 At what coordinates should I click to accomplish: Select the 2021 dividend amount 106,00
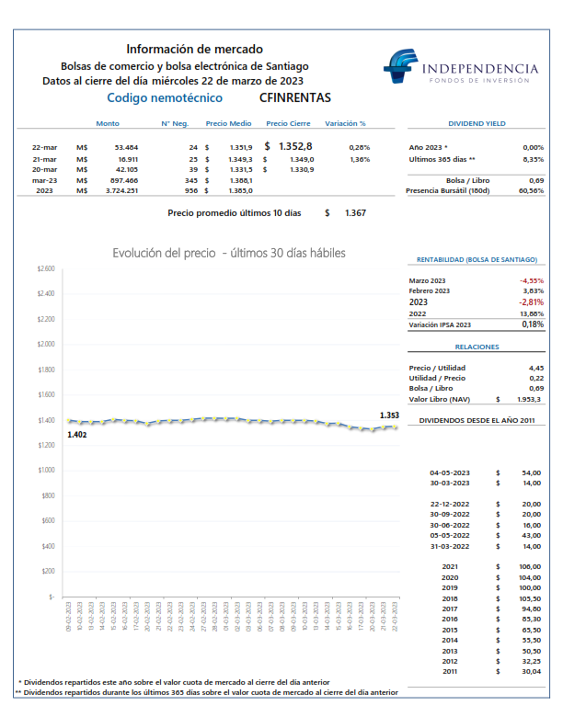(530, 567)
